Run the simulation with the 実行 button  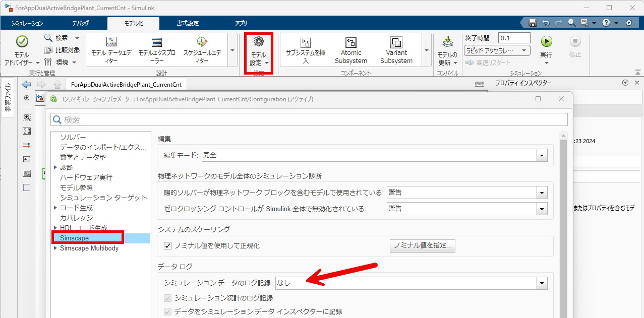click(x=546, y=41)
